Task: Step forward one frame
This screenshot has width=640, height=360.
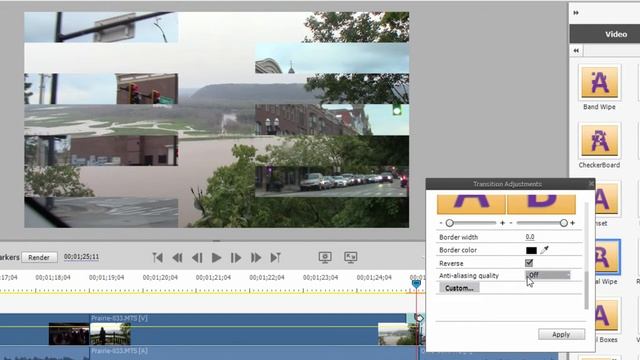Action: pyautogui.click(x=236, y=258)
